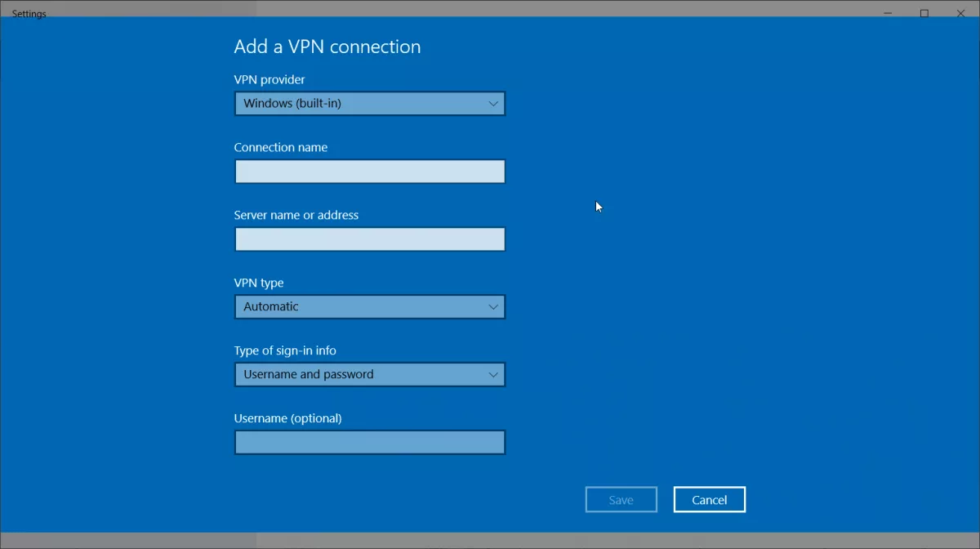Click the Connection name input field

[370, 172]
